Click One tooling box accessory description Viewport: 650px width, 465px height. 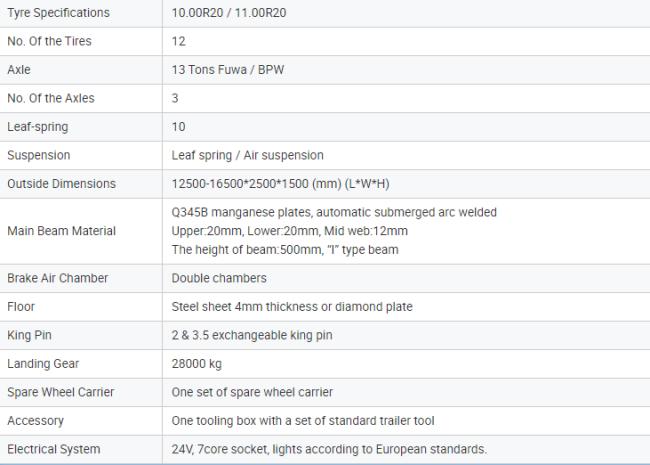[x=303, y=421]
